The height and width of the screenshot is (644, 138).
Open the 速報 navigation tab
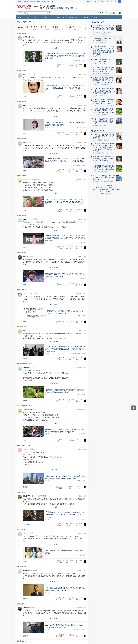(28, 17)
